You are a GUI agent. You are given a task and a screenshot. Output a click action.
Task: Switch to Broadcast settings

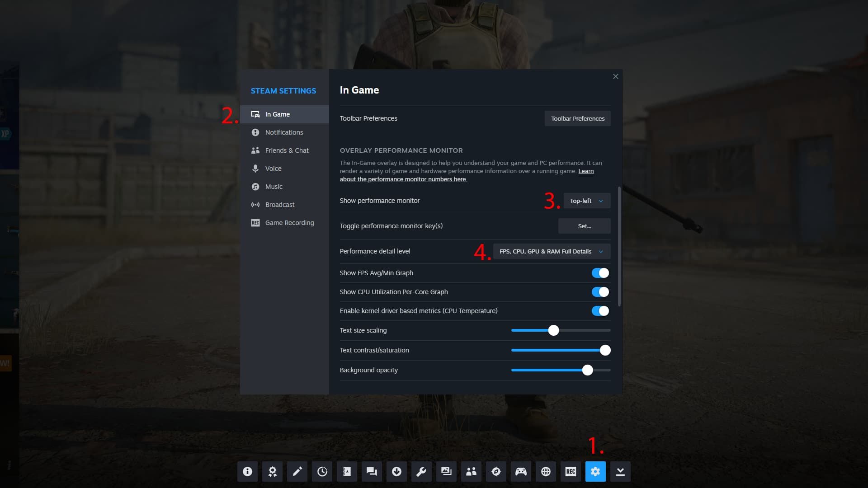(x=285, y=205)
